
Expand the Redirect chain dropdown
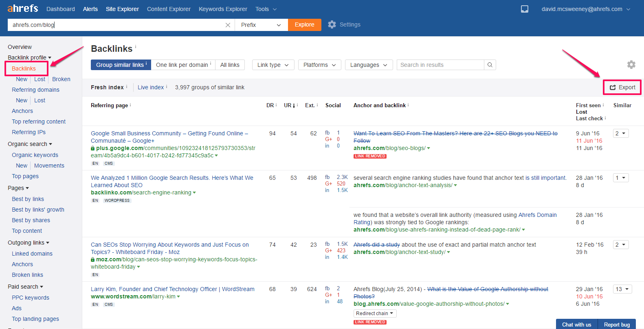pos(375,314)
